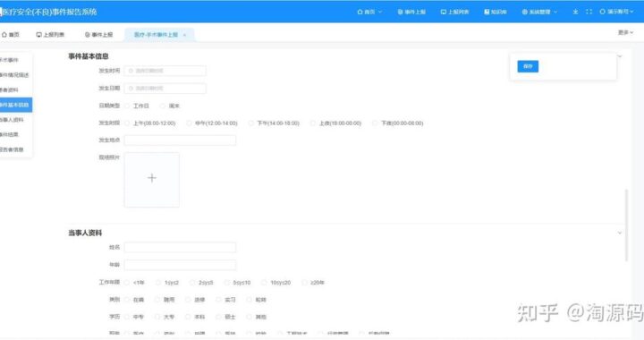The image size is (644, 340).
Task: Close the 医疗-手术事件上报 tab
Action: point(184,35)
